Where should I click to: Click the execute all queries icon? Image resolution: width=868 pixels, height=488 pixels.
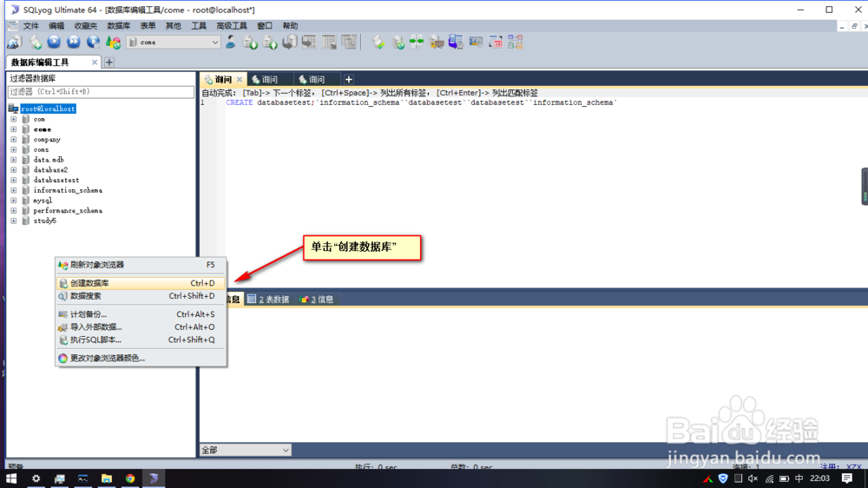(x=73, y=42)
